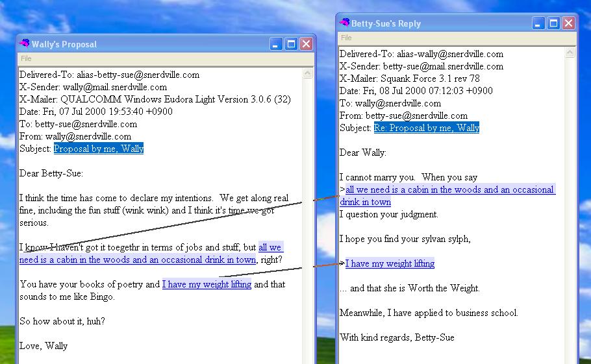Click 'Meanwhile, I have applied to business school.' text
The height and width of the screenshot is (364, 591).
coord(429,313)
